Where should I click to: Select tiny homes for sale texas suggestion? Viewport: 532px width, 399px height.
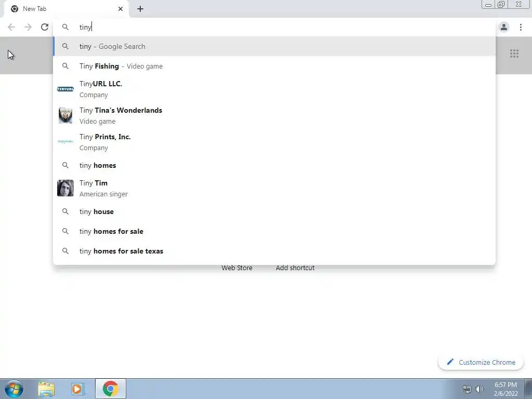pyautogui.click(x=274, y=251)
